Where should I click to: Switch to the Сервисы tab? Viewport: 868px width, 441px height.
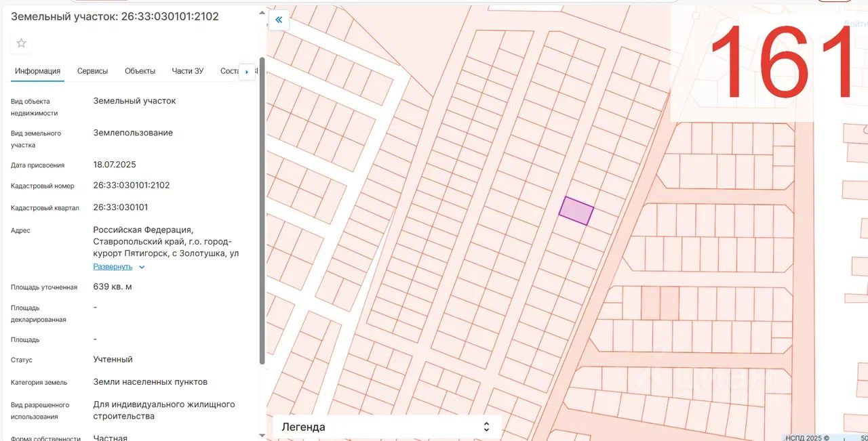(92, 71)
